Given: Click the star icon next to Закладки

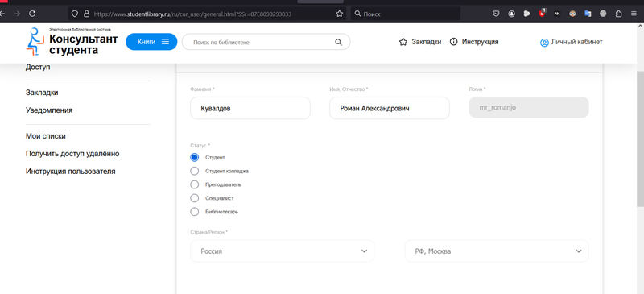Looking at the screenshot, I should [x=403, y=42].
